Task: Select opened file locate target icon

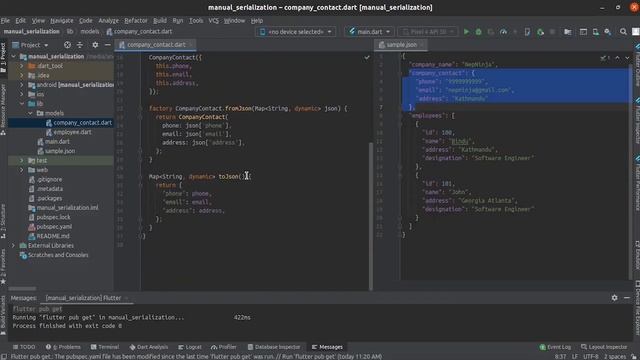Action: tap(67, 45)
